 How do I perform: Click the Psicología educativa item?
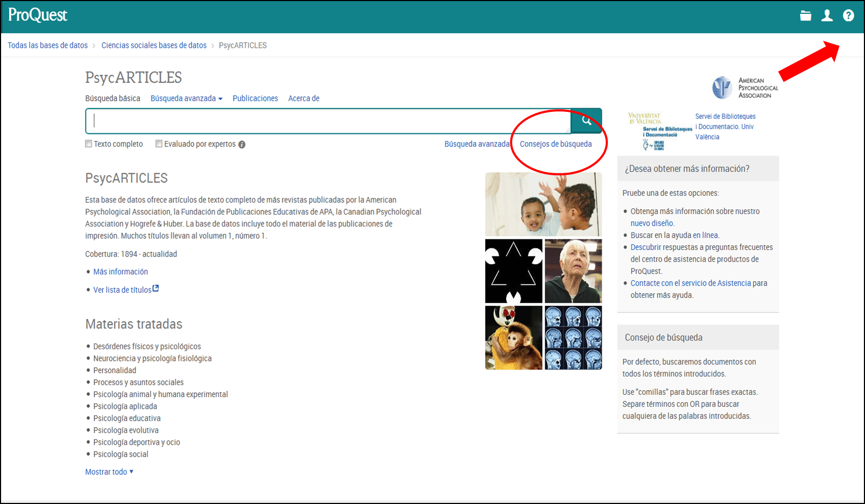127,418
